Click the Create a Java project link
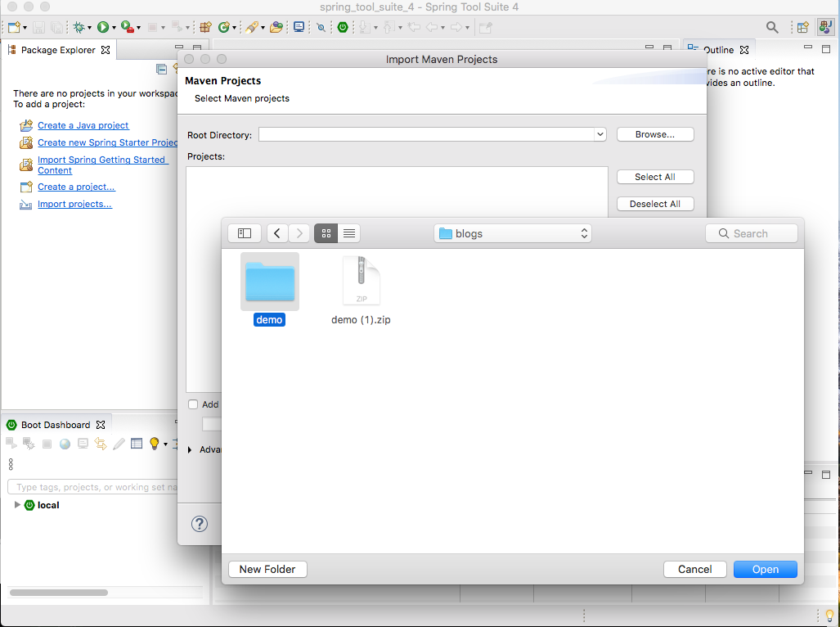The image size is (840, 627). [83, 125]
